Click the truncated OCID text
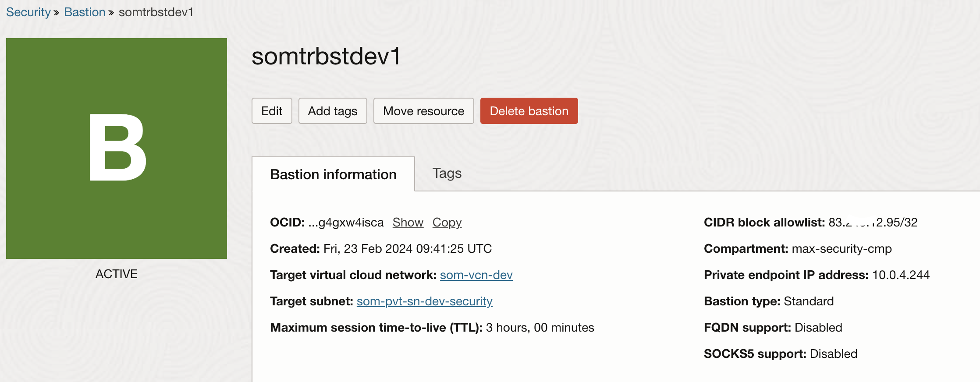 coord(346,223)
